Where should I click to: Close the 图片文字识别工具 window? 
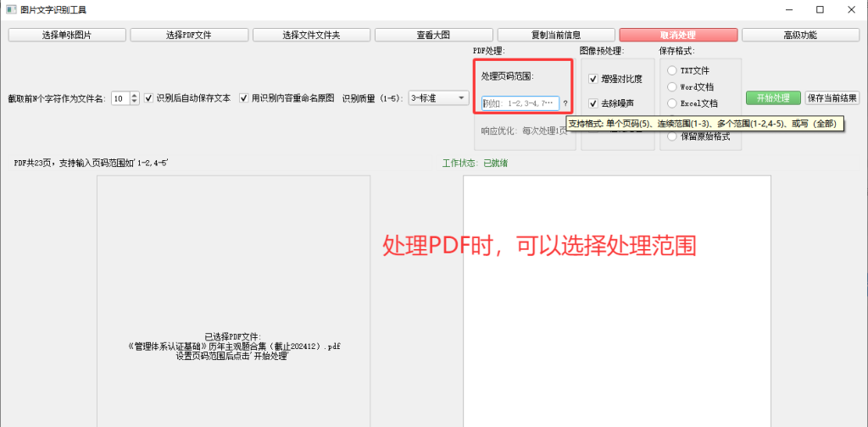coord(851,9)
